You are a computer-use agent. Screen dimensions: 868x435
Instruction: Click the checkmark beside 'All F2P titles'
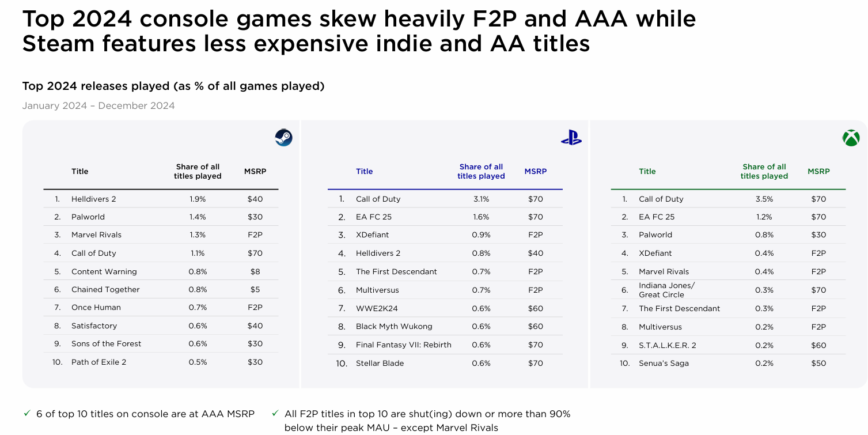tap(275, 414)
